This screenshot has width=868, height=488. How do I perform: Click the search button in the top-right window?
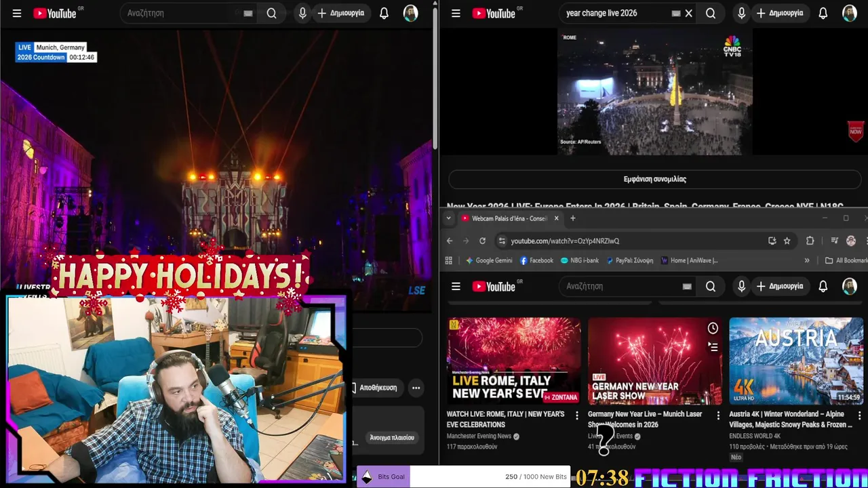tap(711, 13)
